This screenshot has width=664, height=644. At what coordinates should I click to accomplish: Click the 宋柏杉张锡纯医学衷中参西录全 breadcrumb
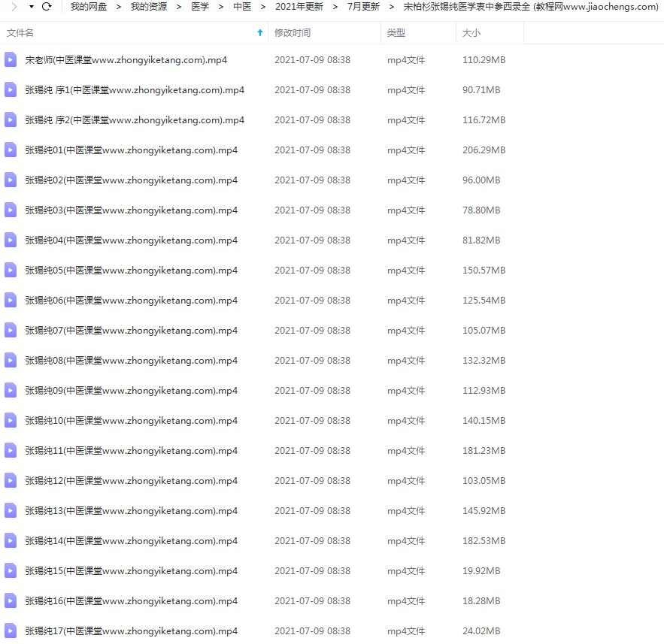(531, 7)
